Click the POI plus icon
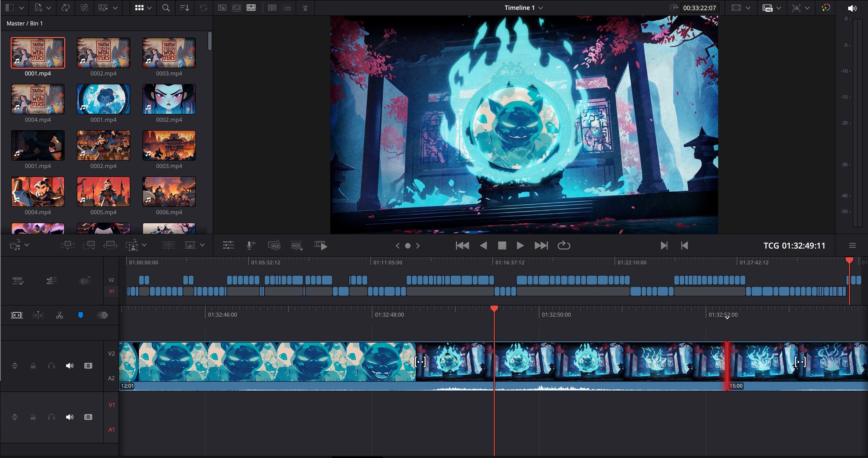Image resolution: width=868 pixels, height=458 pixels. 297,246
